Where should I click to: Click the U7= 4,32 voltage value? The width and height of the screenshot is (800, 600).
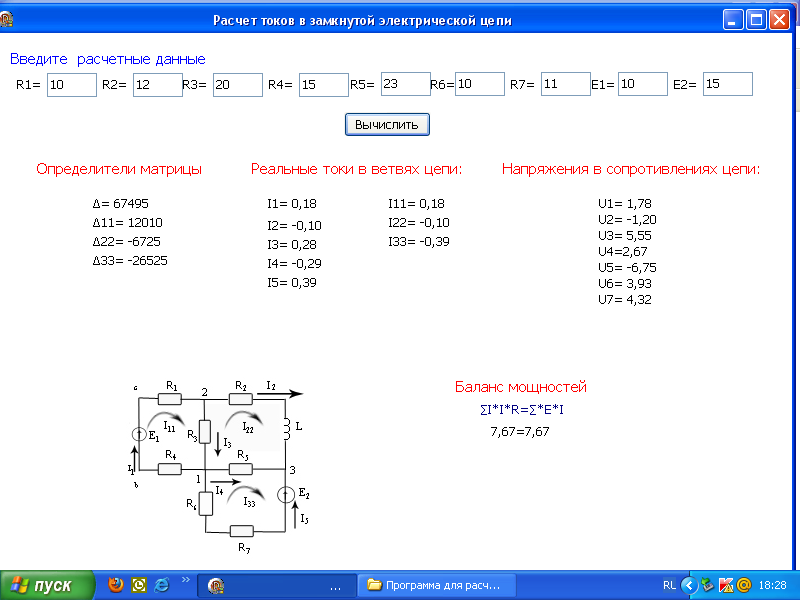(x=625, y=299)
